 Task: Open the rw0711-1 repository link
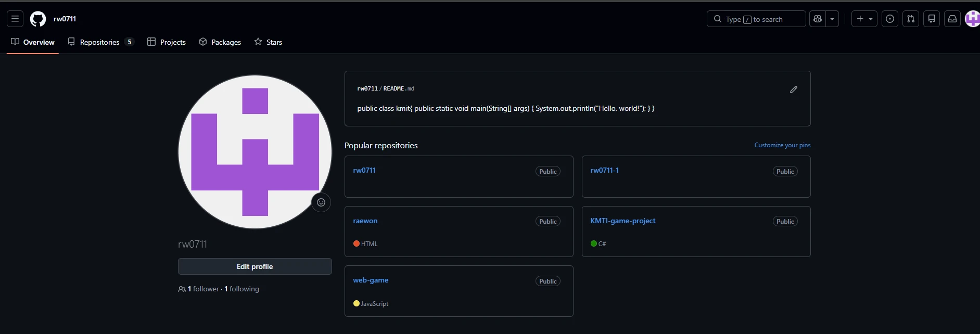tap(604, 171)
